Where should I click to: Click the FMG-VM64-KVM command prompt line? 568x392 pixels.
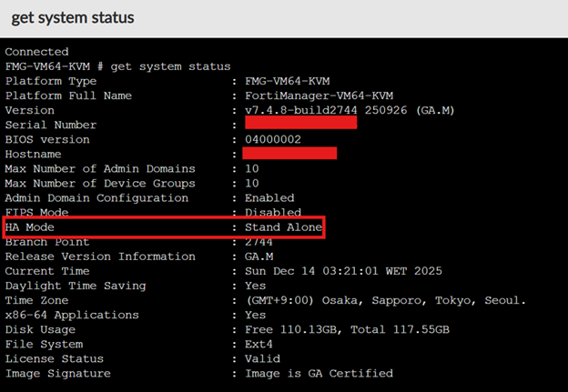point(117,66)
